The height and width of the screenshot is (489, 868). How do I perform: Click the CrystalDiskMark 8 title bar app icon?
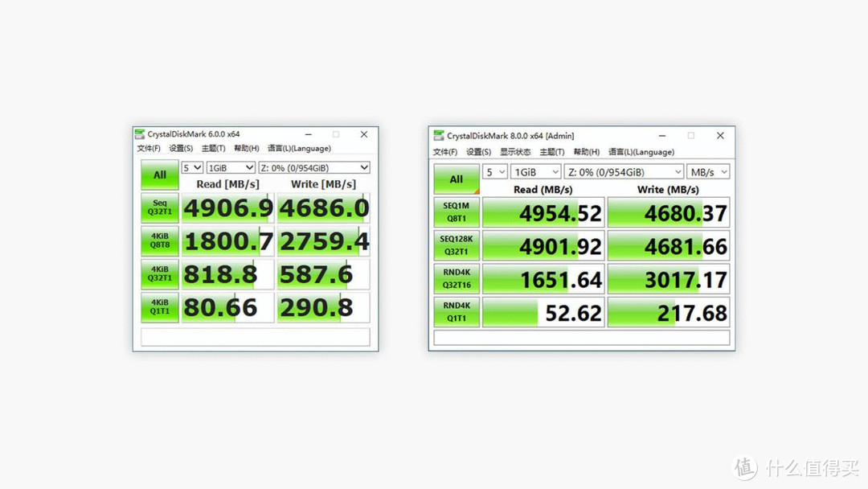coord(437,135)
